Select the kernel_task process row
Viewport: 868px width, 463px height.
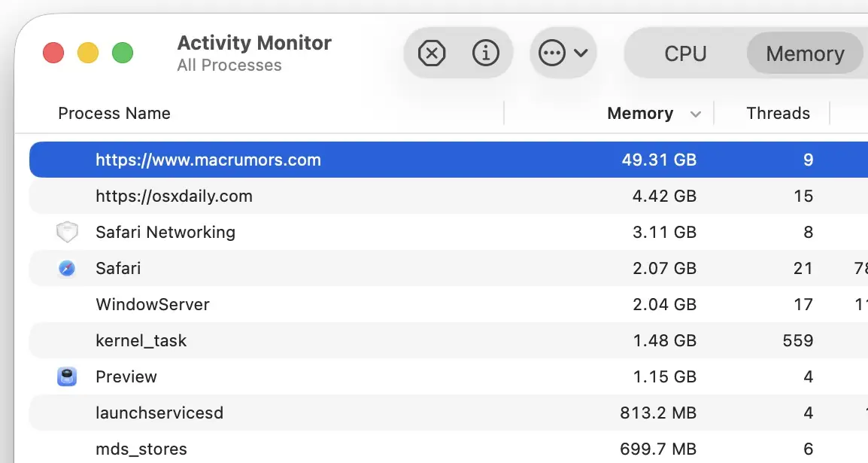[x=448, y=340]
